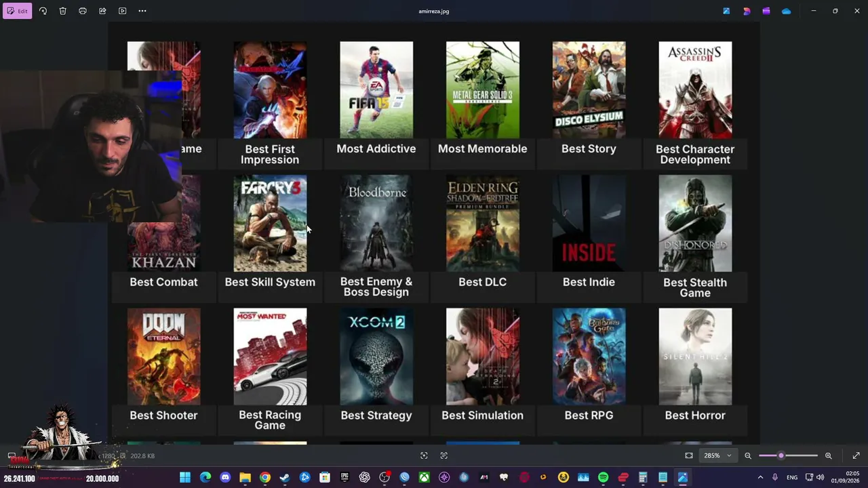Click the fit to window icon
The image size is (868, 488).
pyautogui.click(x=689, y=455)
